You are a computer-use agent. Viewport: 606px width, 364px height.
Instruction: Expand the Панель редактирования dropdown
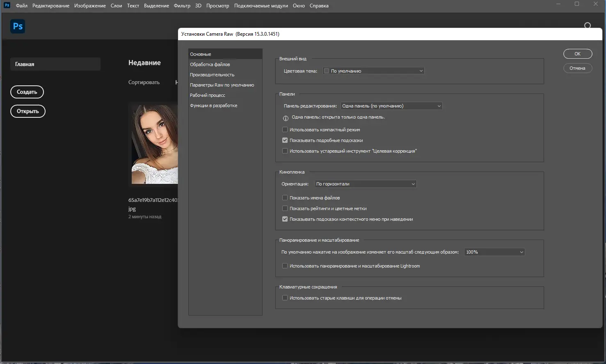[391, 106]
